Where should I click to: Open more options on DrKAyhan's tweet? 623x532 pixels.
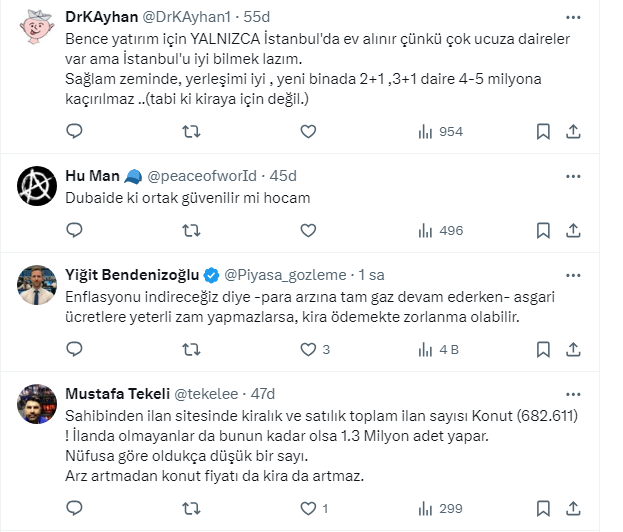point(571,18)
